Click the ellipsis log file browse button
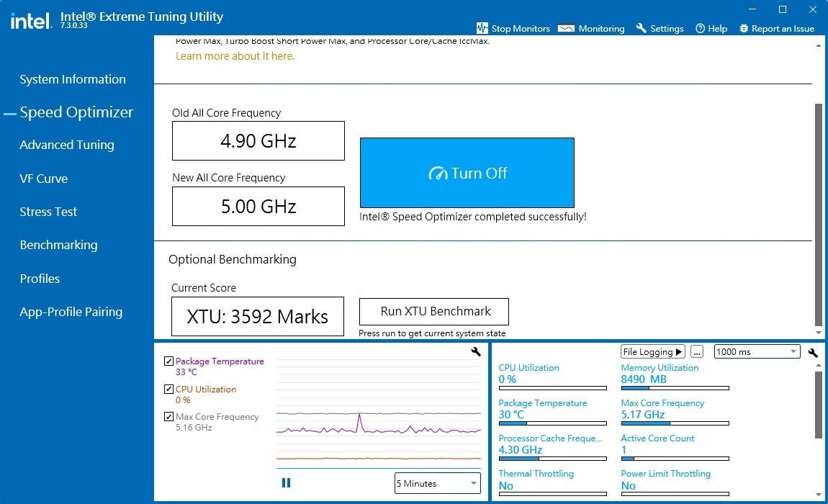The image size is (828, 504). click(x=697, y=352)
